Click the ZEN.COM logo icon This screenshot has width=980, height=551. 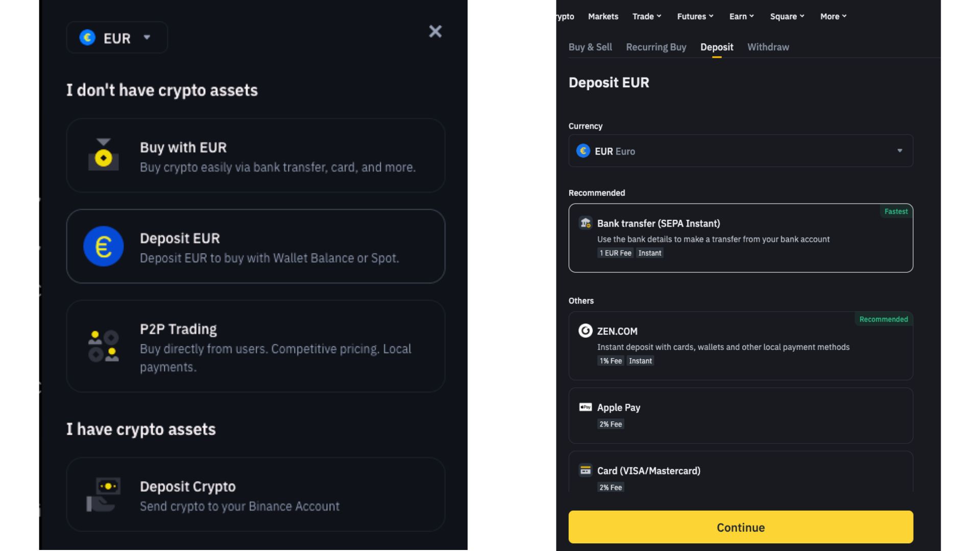[585, 331]
